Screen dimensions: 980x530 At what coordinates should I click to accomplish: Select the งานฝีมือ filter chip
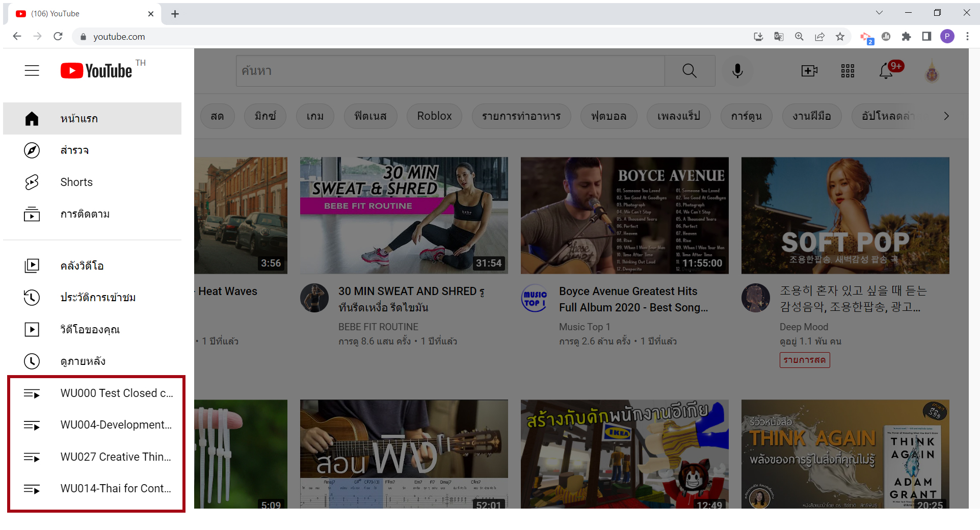[811, 116]
